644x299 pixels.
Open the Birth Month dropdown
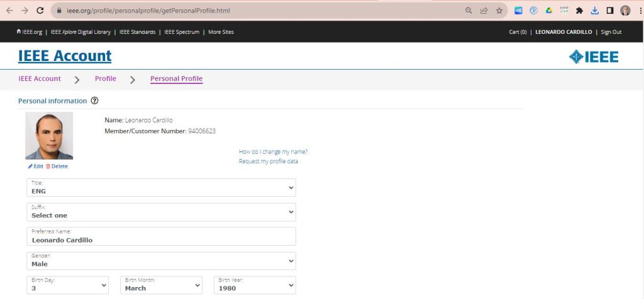click(x=161, y=285)
